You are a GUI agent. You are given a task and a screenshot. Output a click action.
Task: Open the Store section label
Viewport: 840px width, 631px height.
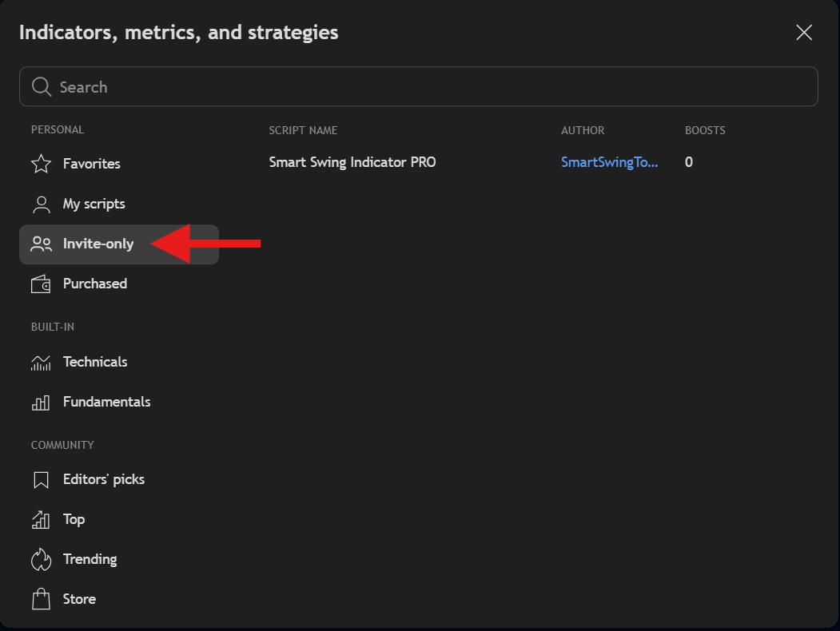pos(79,599)
